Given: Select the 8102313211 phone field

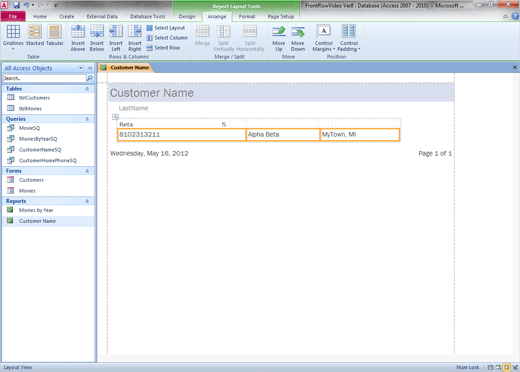Looking at the screenshot, I should point(182,135).
